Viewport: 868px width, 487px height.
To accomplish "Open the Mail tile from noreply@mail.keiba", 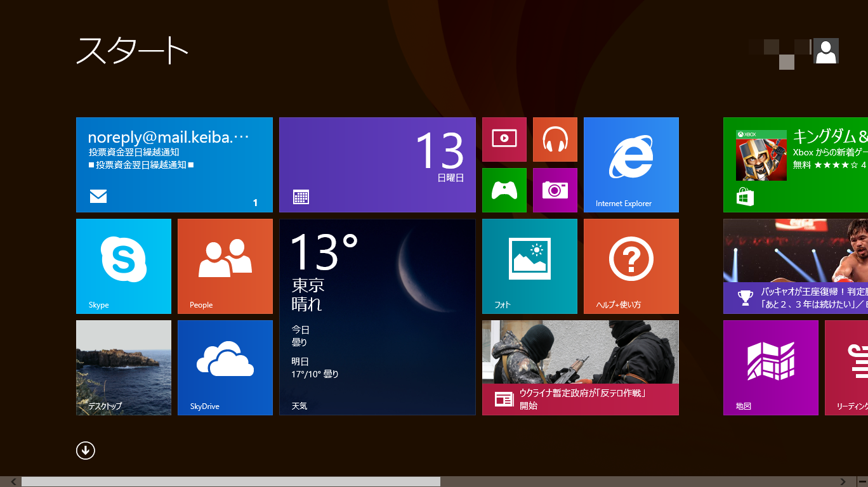I will [x=174, y=165].
